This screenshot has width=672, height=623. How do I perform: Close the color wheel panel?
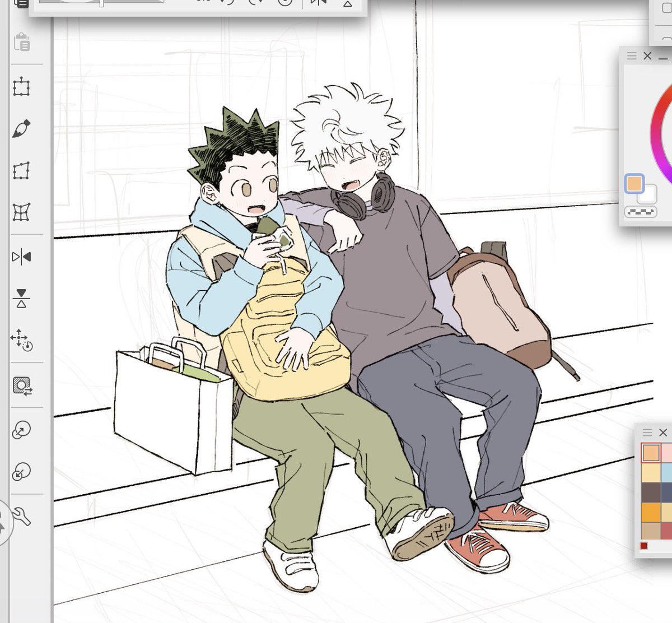coord(647,56)
